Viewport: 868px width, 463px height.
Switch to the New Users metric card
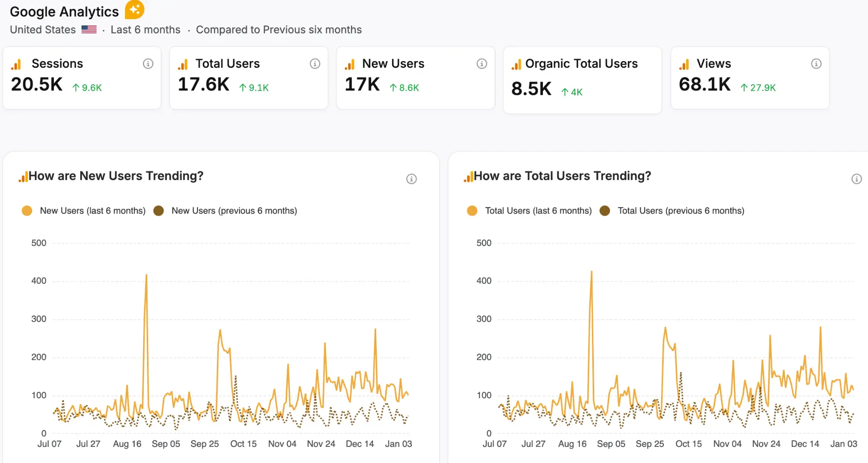click(415, 78)
